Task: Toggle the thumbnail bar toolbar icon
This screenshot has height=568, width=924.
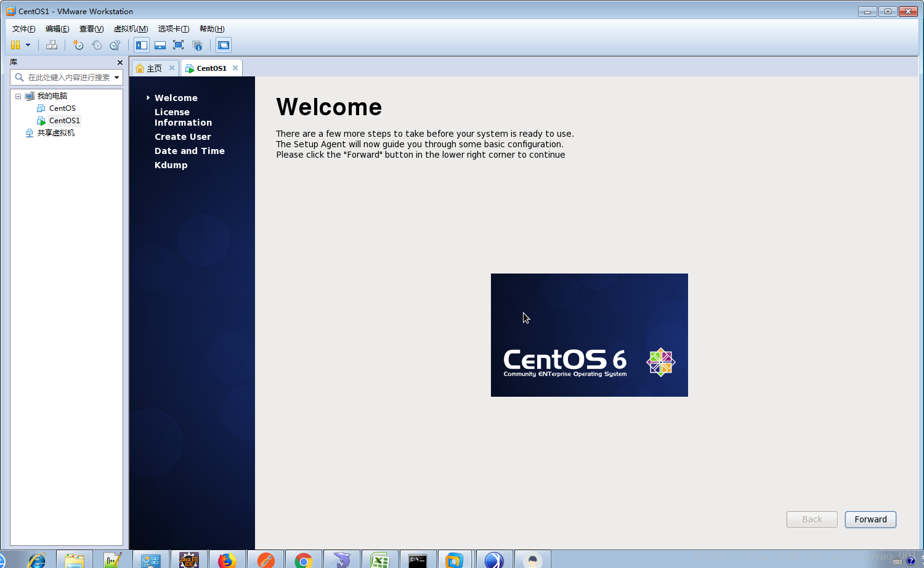Action: (x=160, y=45)
